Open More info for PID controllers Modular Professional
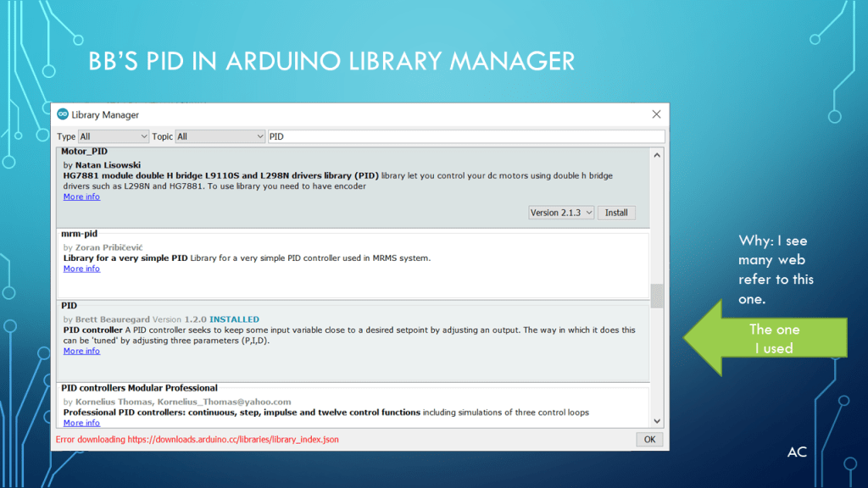Screen dimensions: 868x488 [81, 423]
